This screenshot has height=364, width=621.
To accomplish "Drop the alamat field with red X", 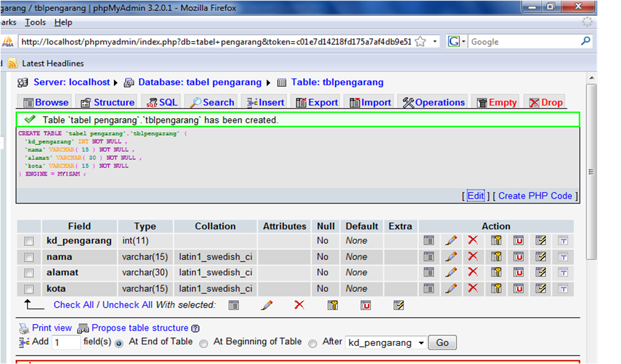I will coord(473,272).
